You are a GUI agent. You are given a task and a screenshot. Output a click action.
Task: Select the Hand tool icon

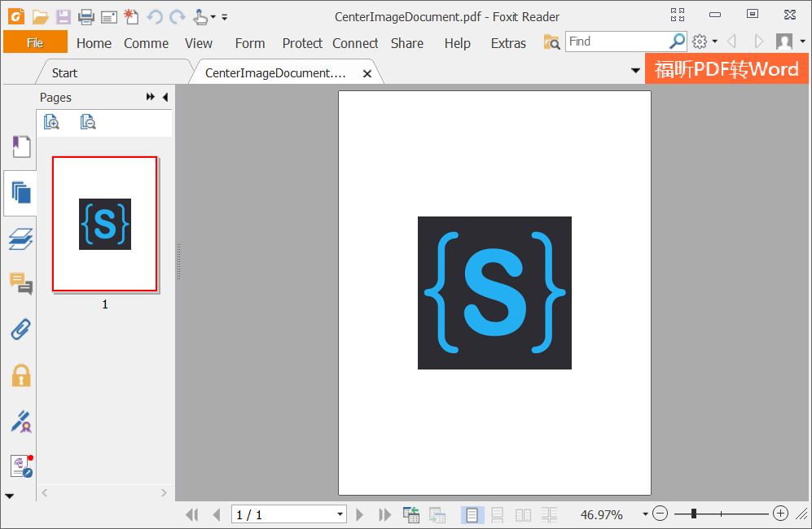pos(200,17)
